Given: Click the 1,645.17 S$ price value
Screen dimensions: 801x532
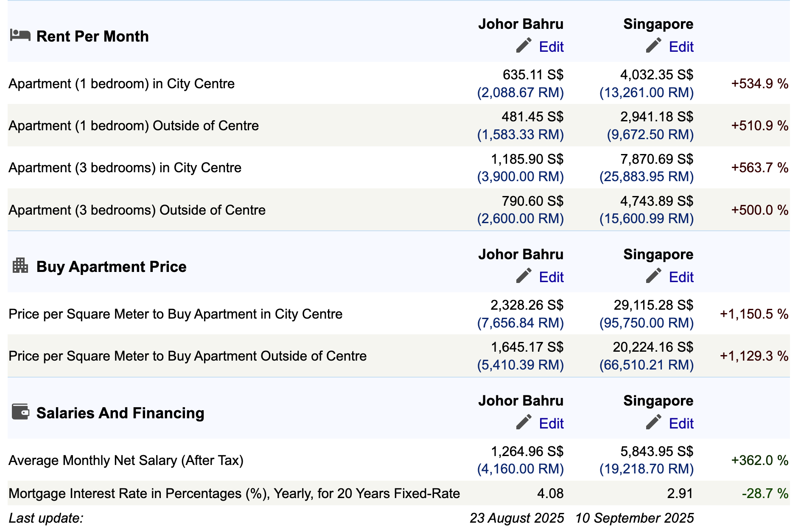Looking at the screenshot, I should (527, 347).
